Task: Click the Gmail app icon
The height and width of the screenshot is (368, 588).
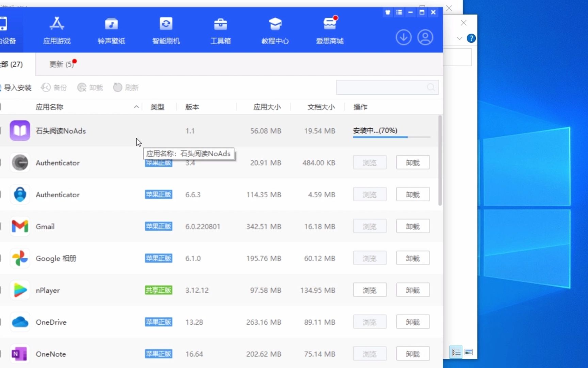Action: (x=20, y=226)
